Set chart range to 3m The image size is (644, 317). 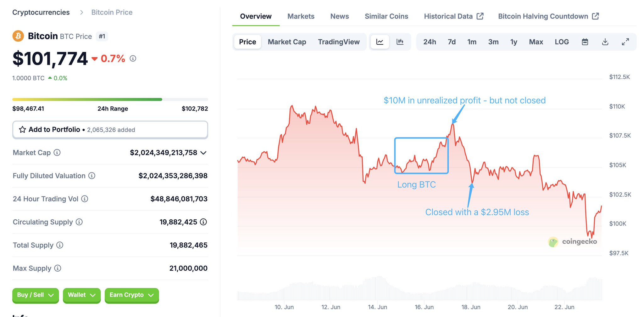[493, 42]
